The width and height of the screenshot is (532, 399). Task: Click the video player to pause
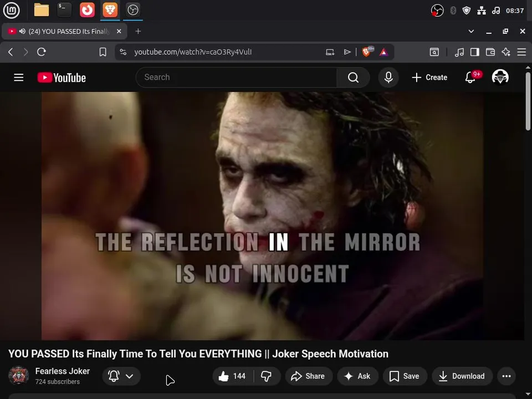click(x=262, y=216)
